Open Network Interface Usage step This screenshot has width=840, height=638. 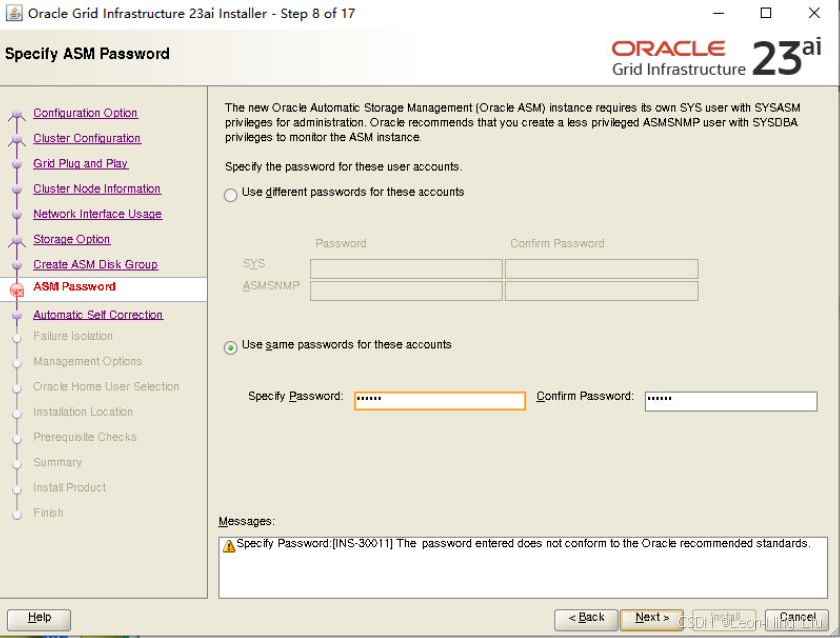pyautogui.click(x=98, y=214)
